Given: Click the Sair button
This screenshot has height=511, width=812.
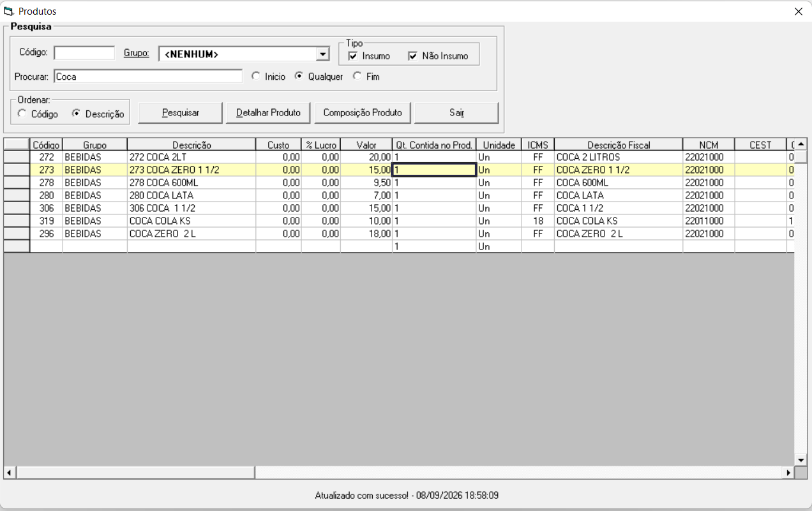Looking at the screenshot, I should click(456, 113).
